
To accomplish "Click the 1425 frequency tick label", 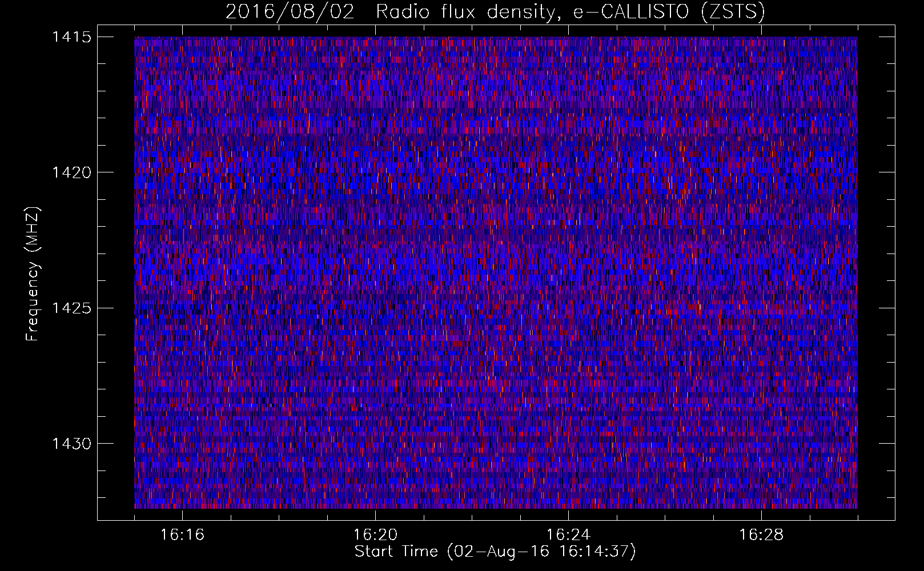I will (72, 308).
